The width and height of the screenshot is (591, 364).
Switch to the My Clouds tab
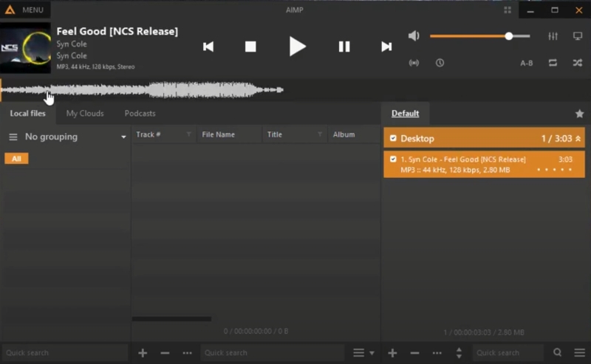[85, 114]
